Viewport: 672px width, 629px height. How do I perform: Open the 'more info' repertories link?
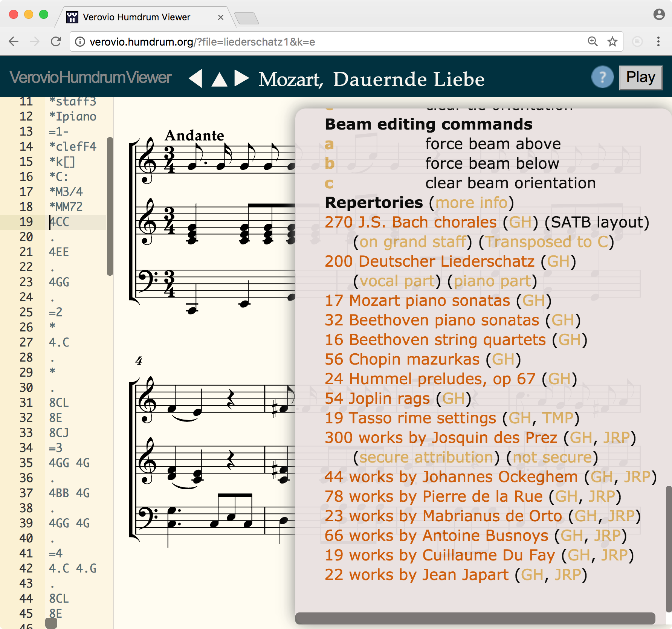[x=472, y=203]
